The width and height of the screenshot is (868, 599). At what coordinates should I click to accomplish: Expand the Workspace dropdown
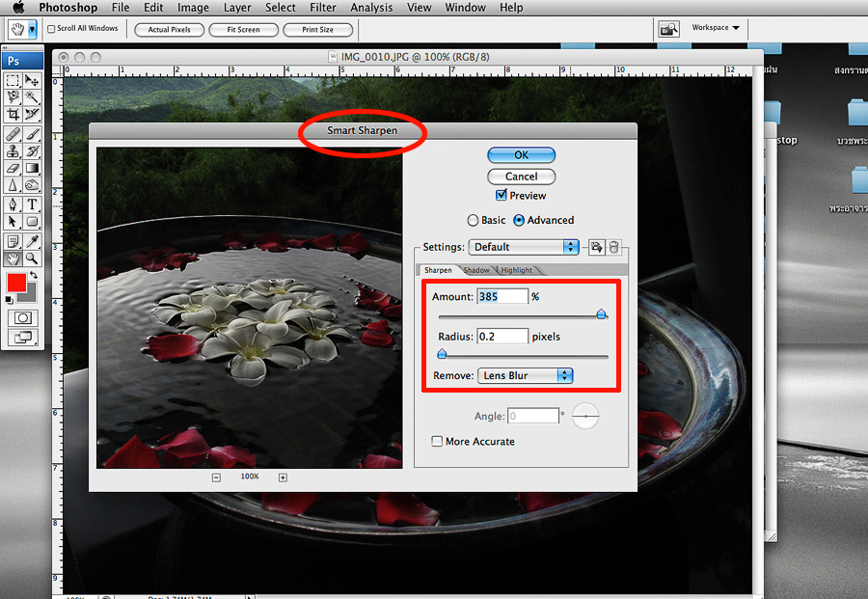pyautogui.click(x=716, y=28)
